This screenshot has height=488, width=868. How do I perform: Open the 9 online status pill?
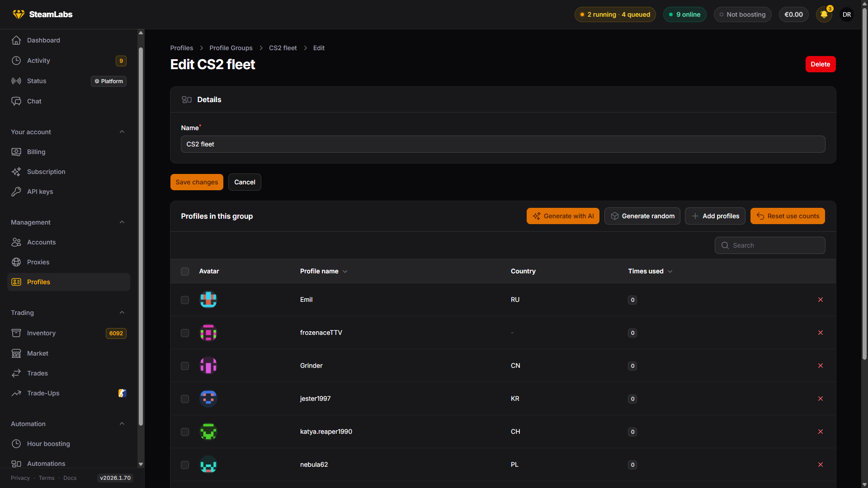pyautogui.click(x=684, y=14)
